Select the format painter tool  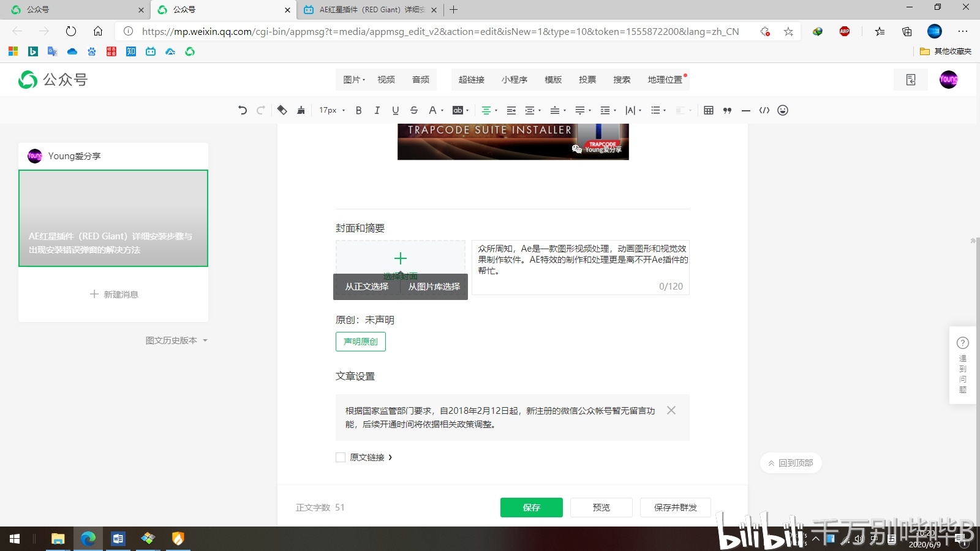pos(301,110)
